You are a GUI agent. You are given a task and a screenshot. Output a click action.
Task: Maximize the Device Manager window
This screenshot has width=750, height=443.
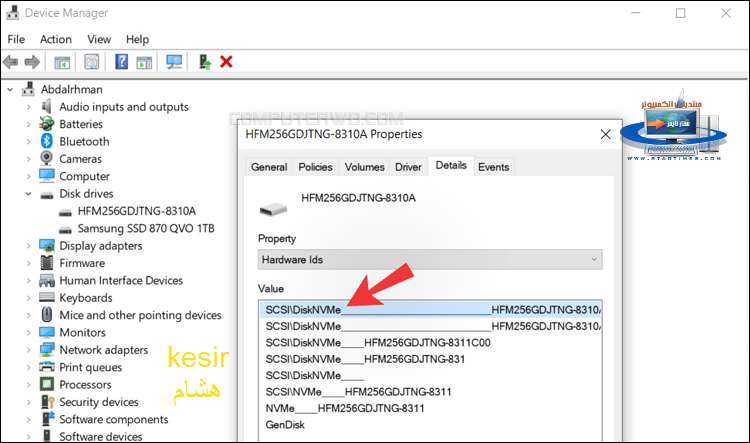680,13
